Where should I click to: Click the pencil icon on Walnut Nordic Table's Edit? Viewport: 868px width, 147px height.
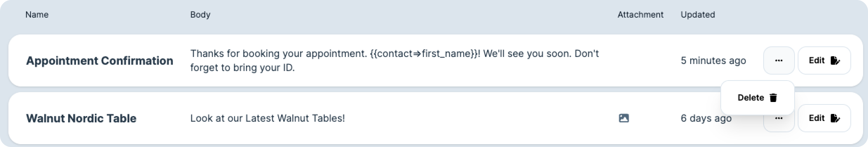click(835, 118)
